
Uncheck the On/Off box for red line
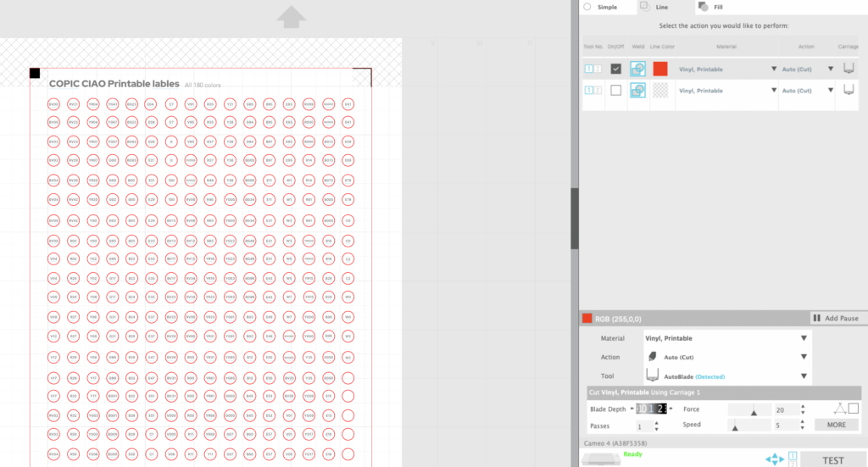point(615,69)
